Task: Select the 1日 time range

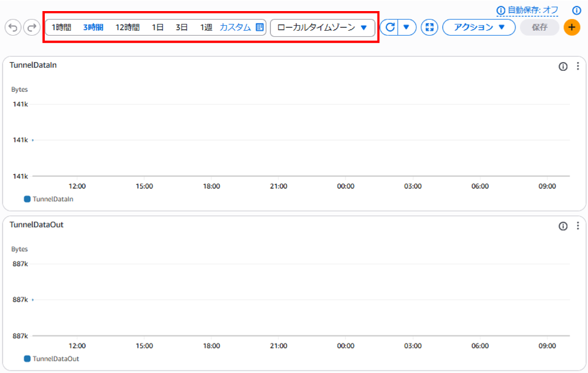Action: point(157,28)
